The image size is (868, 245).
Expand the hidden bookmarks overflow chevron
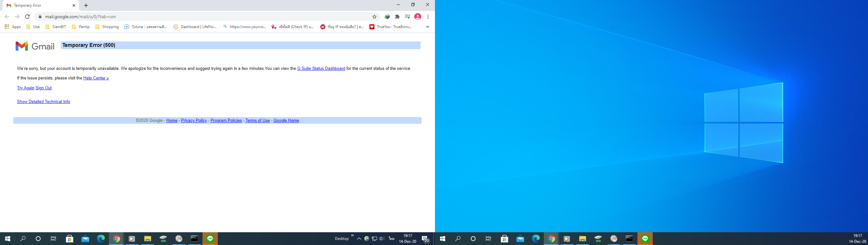click(x=428, y=27)
